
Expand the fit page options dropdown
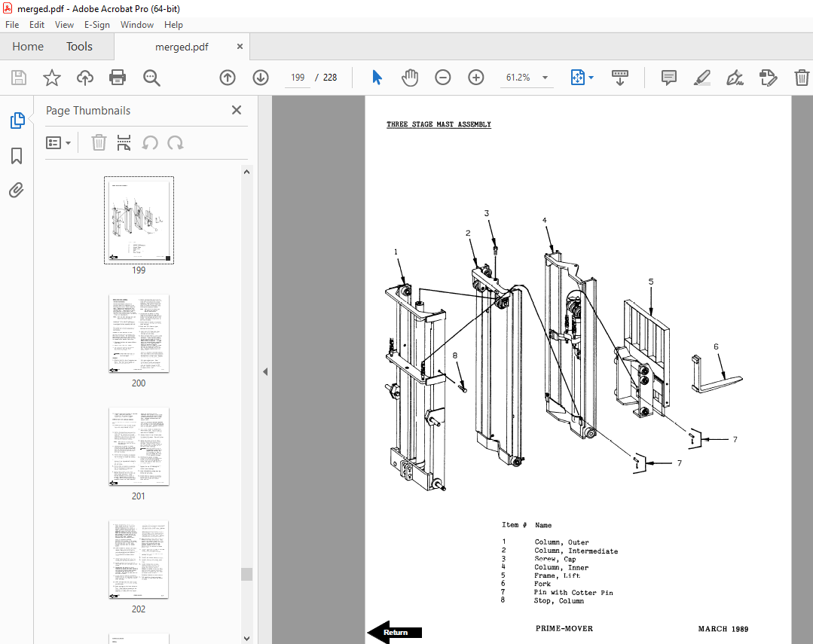tap(591, 78)
